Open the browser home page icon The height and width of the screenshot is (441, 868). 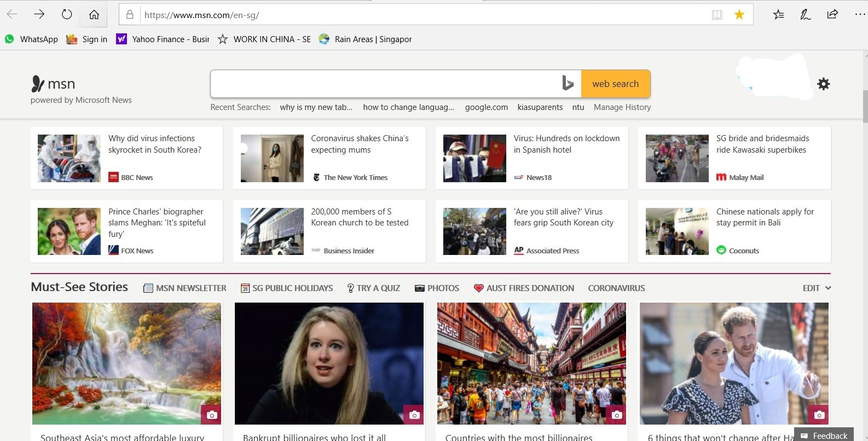coord(94,14)
